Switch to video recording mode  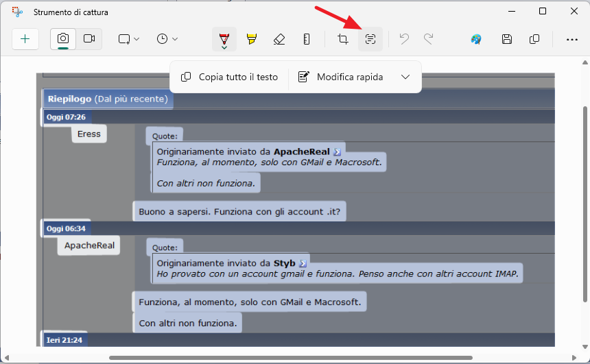(x=89, y=39)
